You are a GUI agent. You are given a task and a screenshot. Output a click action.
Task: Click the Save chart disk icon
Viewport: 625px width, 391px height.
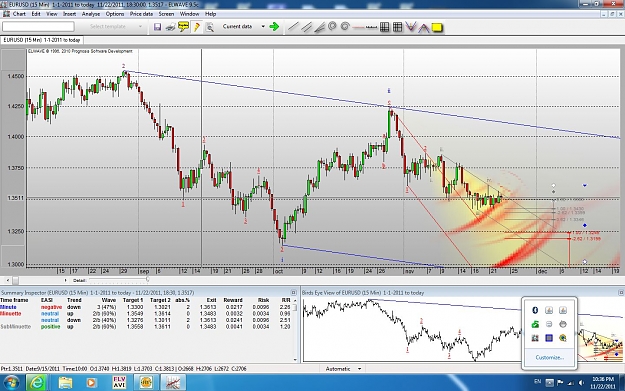pos(157,27)
